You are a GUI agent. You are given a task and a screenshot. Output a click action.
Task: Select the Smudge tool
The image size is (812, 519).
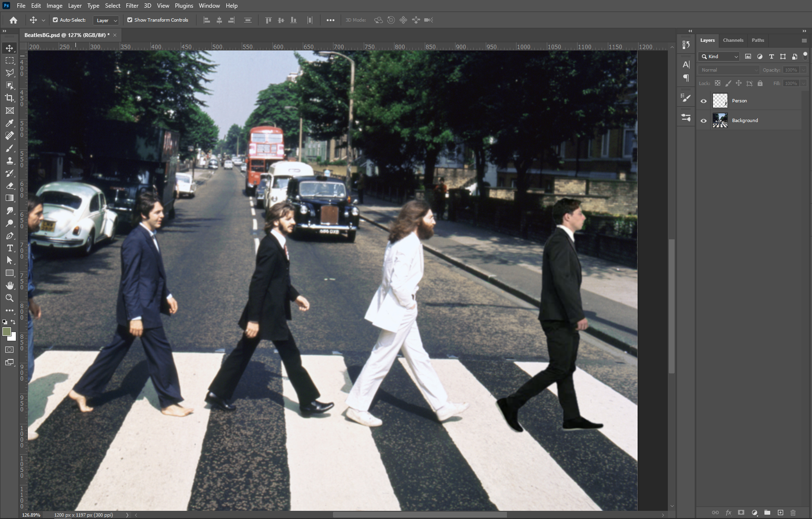coord(10,210)
